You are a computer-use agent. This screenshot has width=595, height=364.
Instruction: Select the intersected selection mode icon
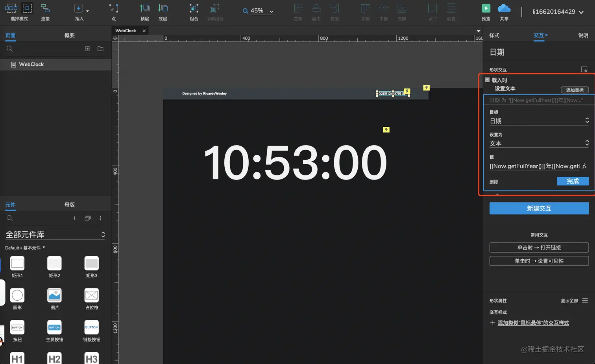click(x=11, y=8)
